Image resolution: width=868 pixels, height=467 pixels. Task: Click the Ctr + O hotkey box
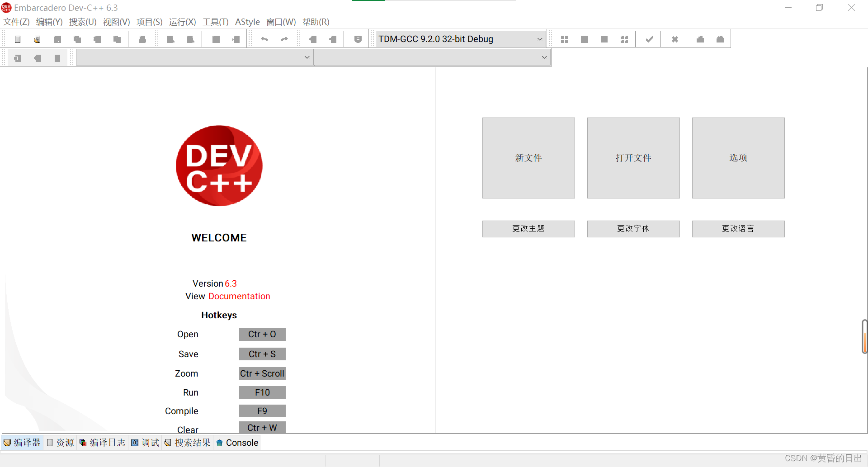(x=262, y=334)
